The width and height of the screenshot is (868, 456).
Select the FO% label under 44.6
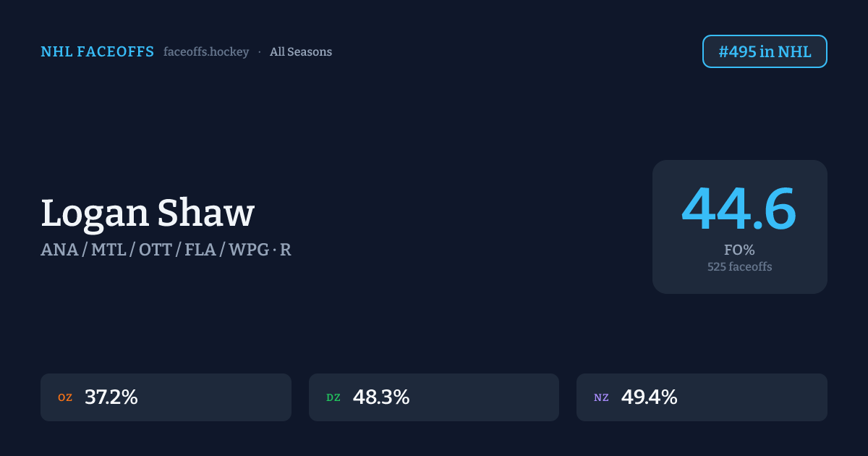[x=739, y=250]
